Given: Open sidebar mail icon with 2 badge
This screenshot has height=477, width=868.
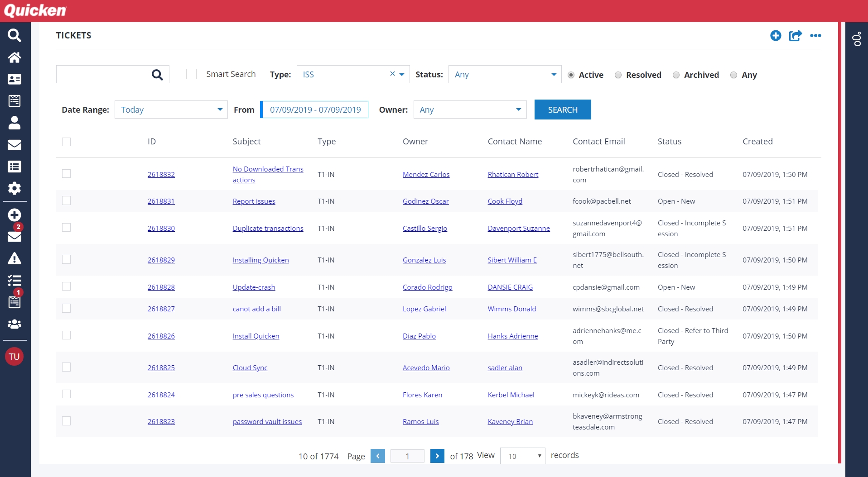Looking at the screenshot, I should [x=14, y=236].
